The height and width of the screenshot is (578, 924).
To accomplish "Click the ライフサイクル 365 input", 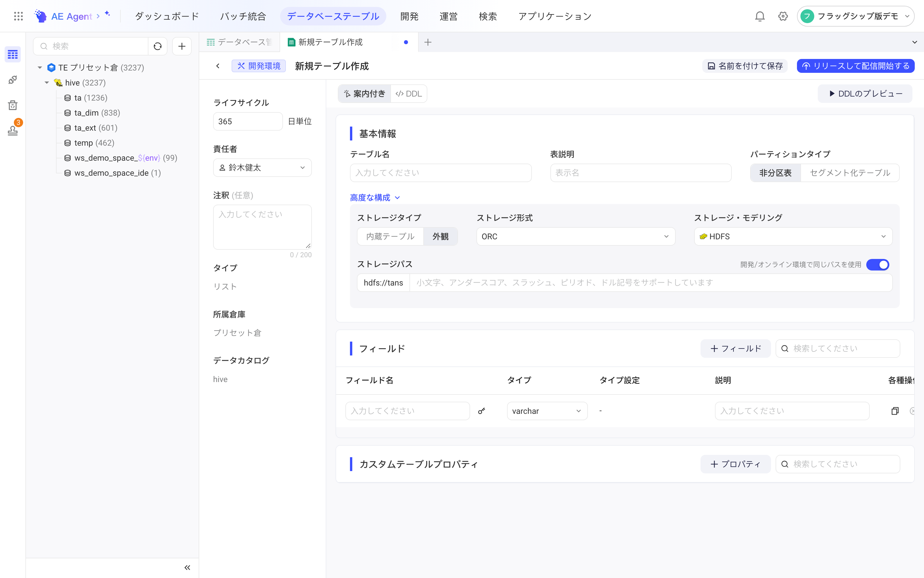I will coord(248,121).
